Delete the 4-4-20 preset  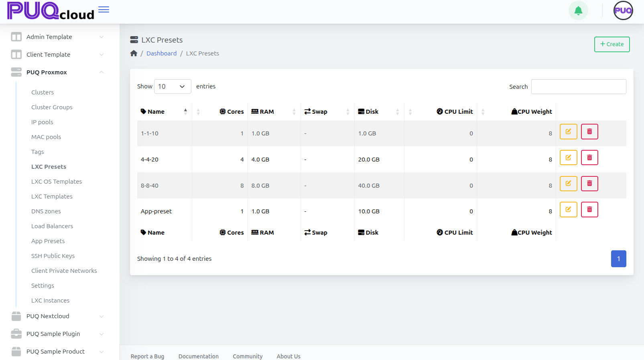(x=589, y=158)
